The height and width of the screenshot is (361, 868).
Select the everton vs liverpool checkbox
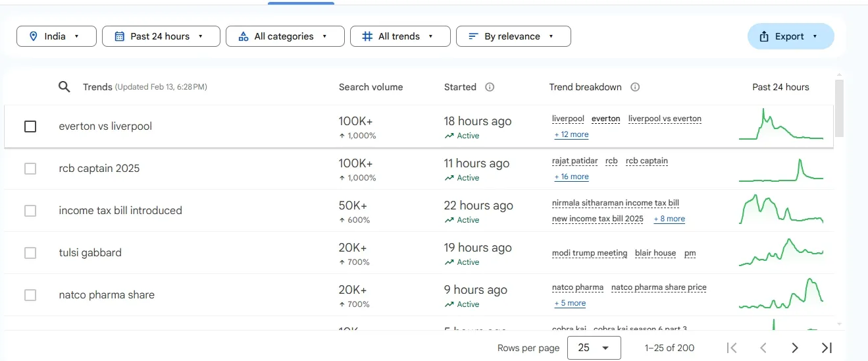pyautogui.click(x=30, y=126)
